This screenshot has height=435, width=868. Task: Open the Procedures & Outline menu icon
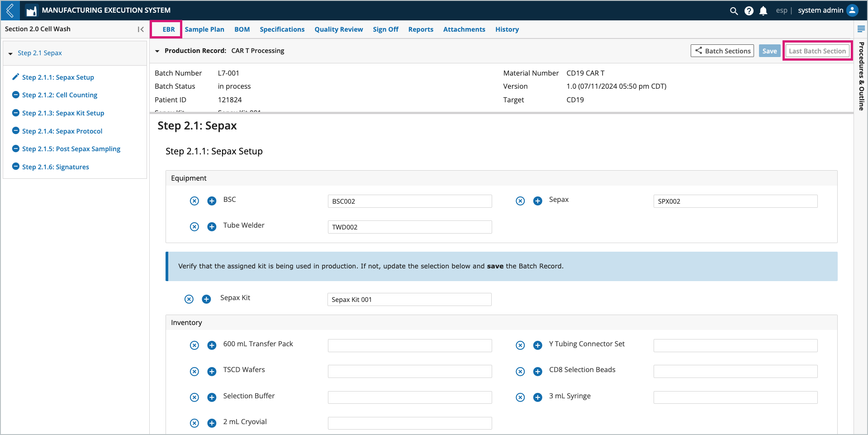coord(861,29)
